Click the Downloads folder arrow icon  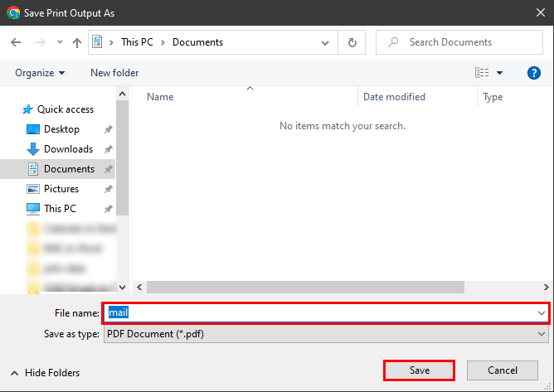point(33,149)
